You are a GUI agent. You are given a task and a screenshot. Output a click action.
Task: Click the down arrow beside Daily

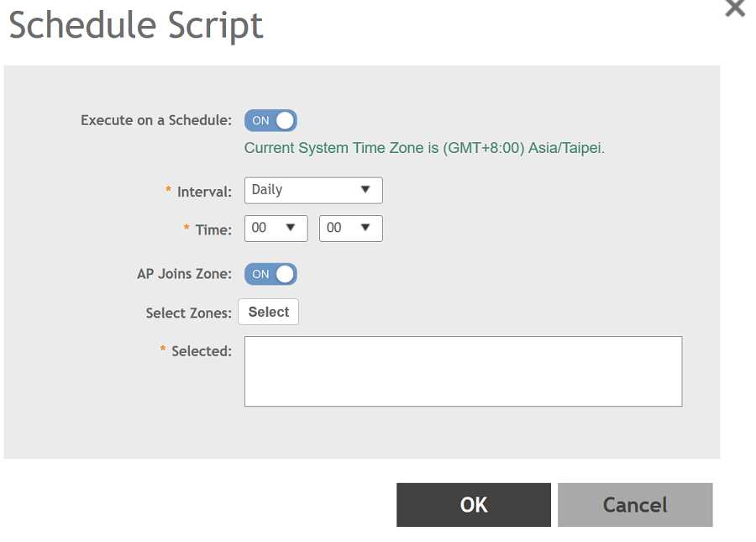point(365,190)
